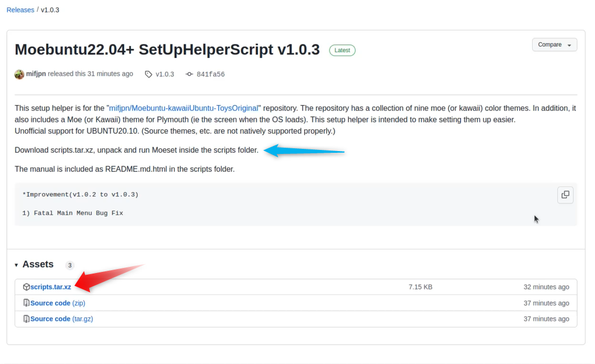Collapse the Assets section triangle
This screenshot has height=364, width=595.
[x=17, y=265]
